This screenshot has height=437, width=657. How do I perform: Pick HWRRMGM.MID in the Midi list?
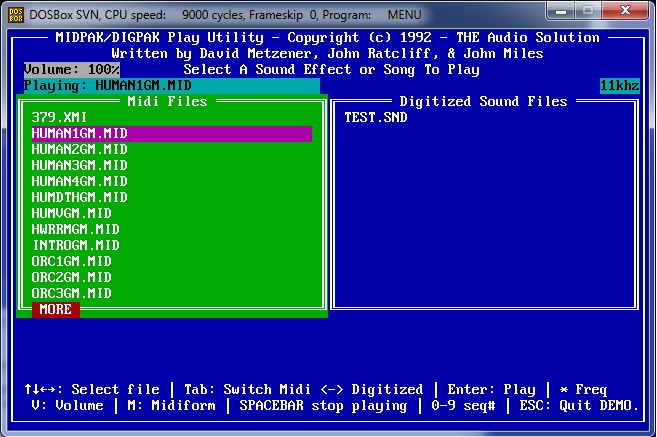[x=75, y=229]
